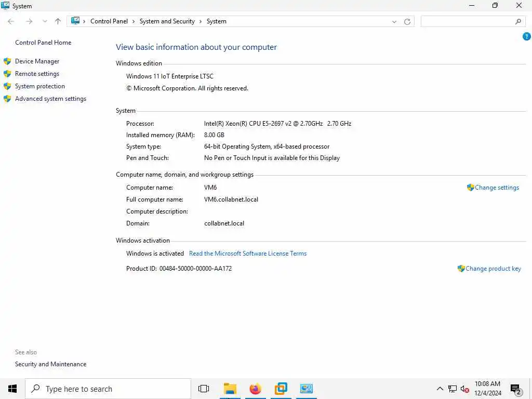The height and width of the screenshot is (399, 532).
Task: Click the 8.00 GB memory value
Action: [214, 135]
